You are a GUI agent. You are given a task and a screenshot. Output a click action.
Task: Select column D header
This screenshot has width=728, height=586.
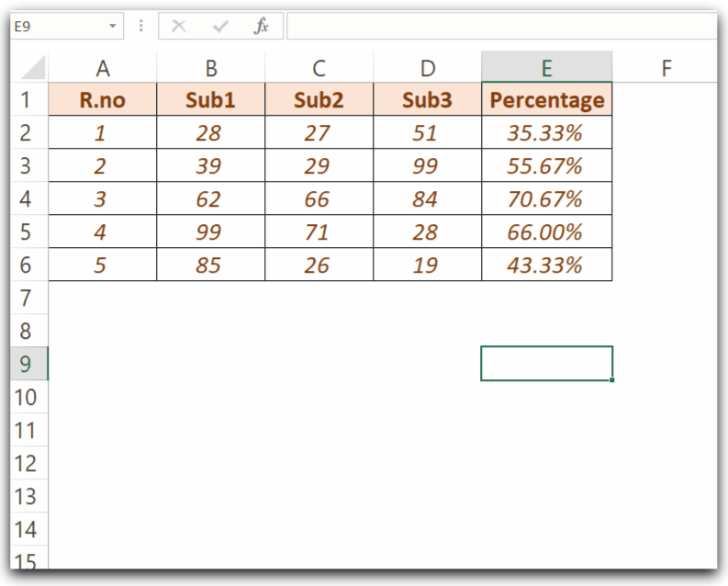pyautogui.click(x=427, y=68)
